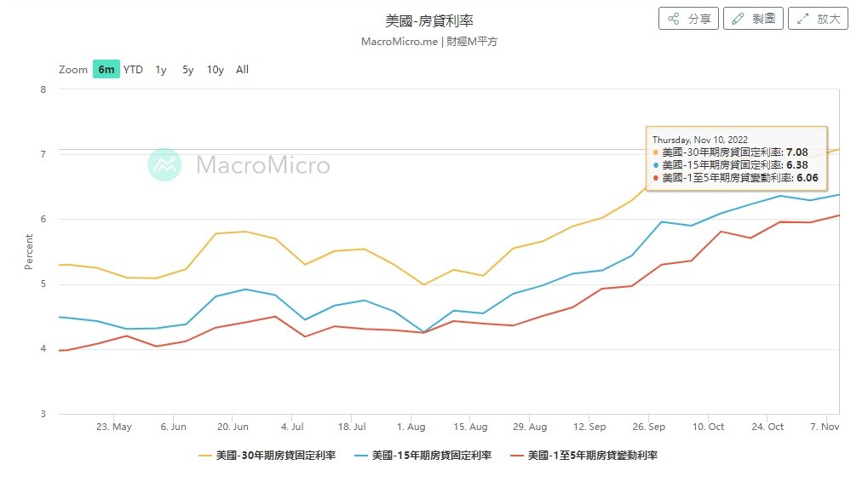Click the MacroMicro.me subtitle link
The height and width of the screenshot is (482, 868).
(400, 42)
